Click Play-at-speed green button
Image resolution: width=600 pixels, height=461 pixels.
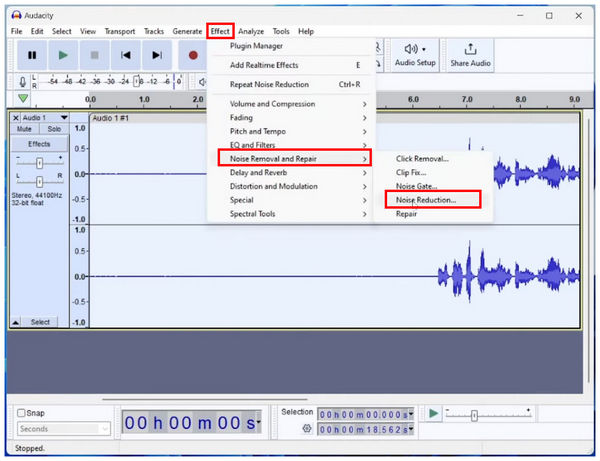(433, 414)
